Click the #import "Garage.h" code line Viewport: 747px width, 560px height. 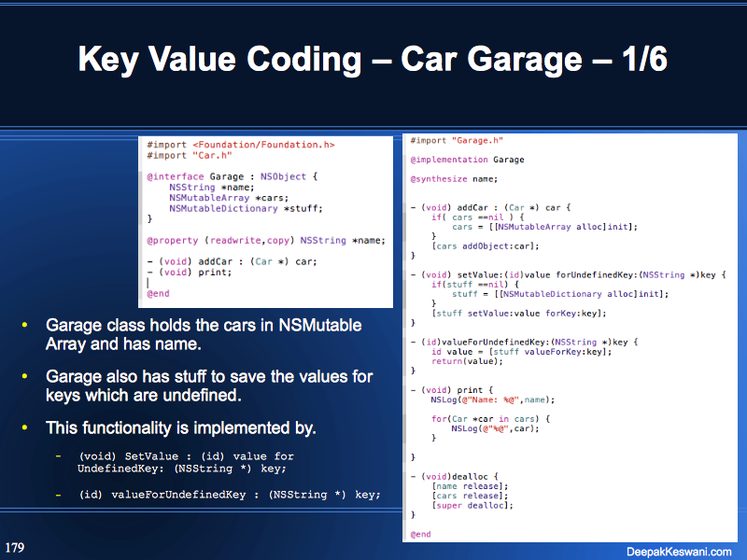tap(458, 140)
